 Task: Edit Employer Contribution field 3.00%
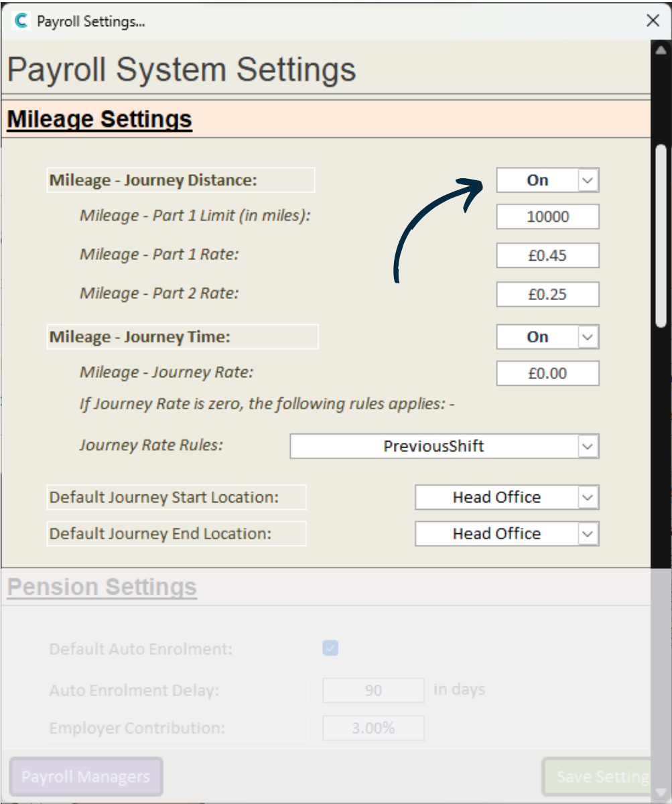[373, 728]
